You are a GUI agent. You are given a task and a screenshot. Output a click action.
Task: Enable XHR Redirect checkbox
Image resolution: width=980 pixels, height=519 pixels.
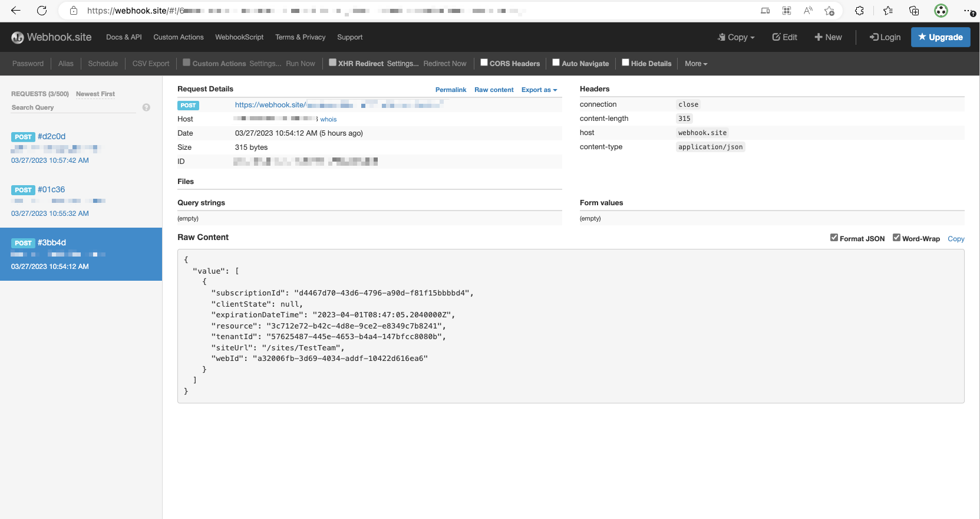tap(332, 63)
